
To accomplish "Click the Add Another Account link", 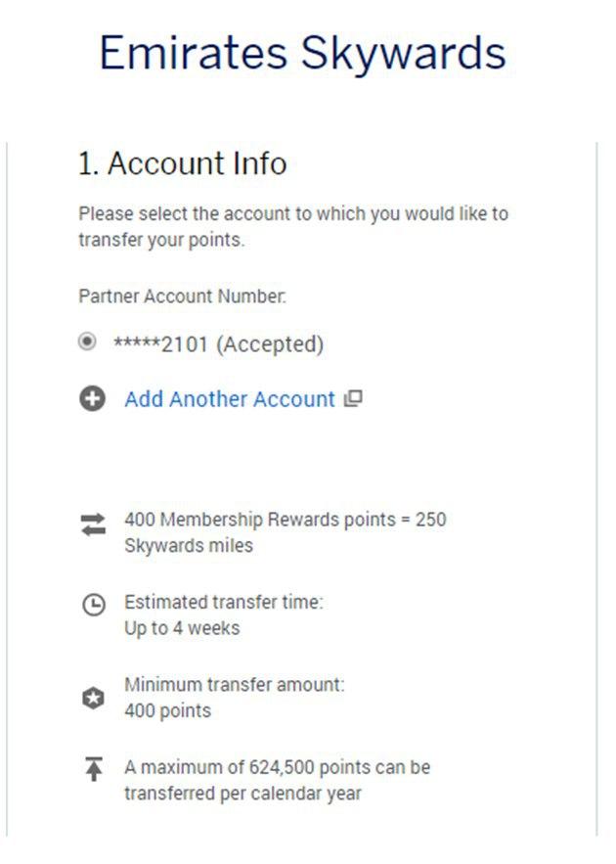I will click(x=230, y=399).
